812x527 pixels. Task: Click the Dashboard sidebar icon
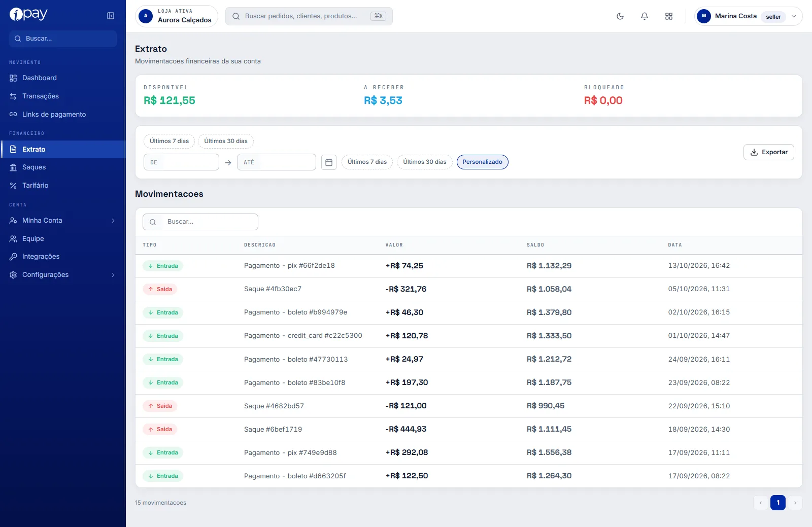pos(13,78)
